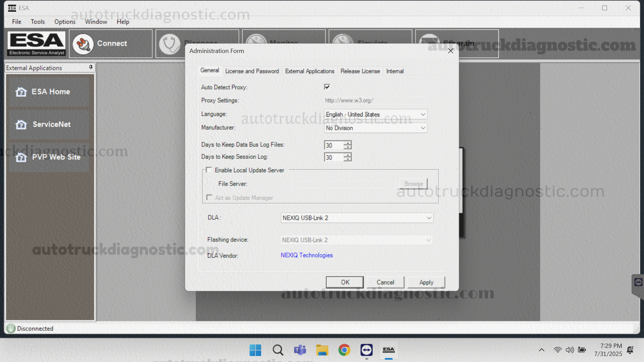Click the NEXIQ Technologies link
This screenshot has width=644, height=362.
[307, 255]
